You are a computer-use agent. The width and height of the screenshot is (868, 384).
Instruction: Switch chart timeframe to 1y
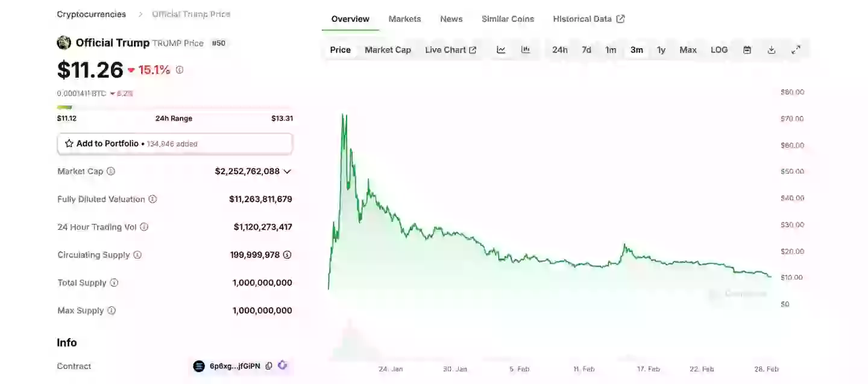661,49
